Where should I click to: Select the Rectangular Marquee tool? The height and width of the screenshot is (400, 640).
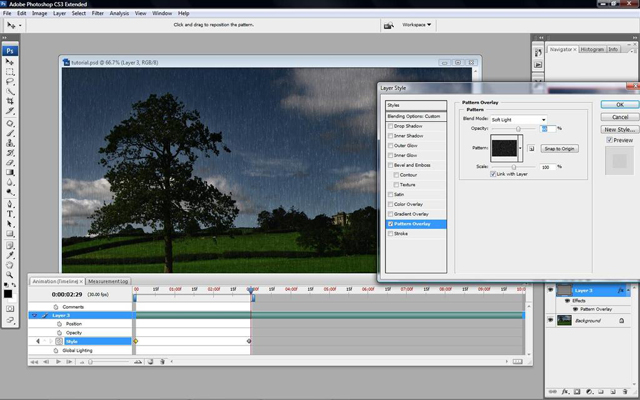10,72
